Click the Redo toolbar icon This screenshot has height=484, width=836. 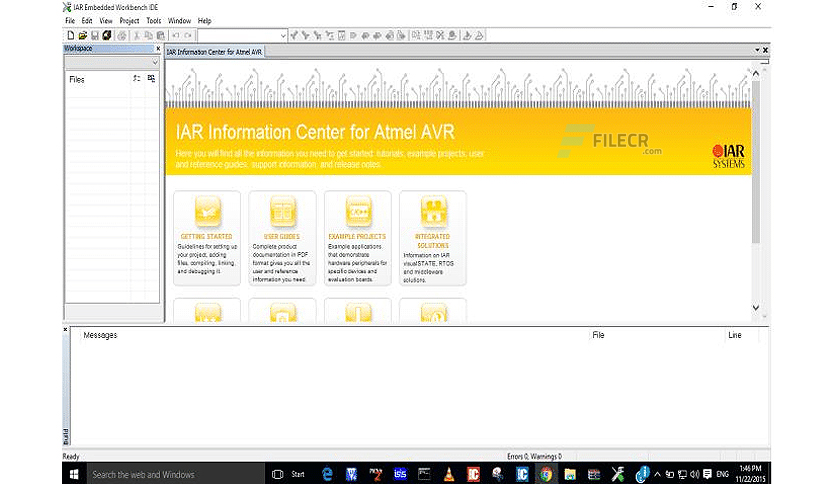pos(188,35)
